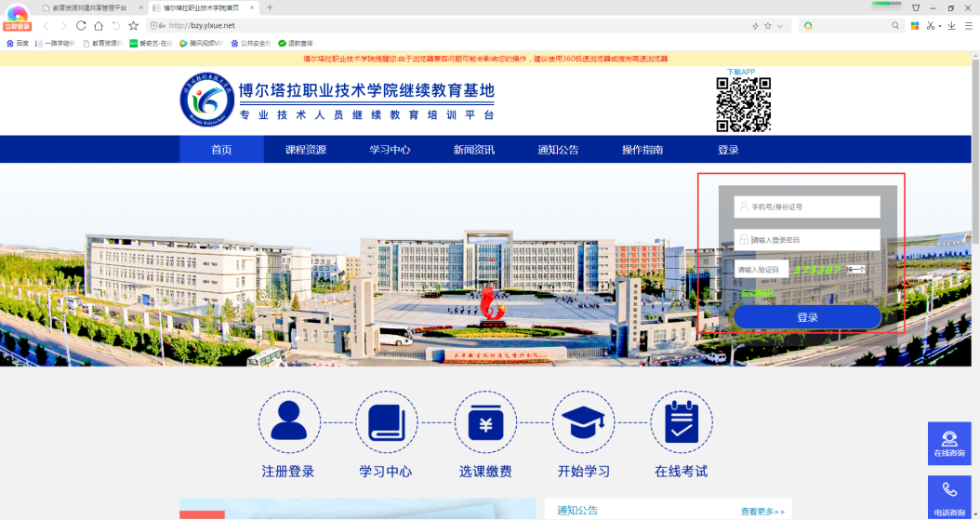Click 换一个 to refresh the captcha
Viewport: 980px width, 520px height.
click(x=856, y=269)
